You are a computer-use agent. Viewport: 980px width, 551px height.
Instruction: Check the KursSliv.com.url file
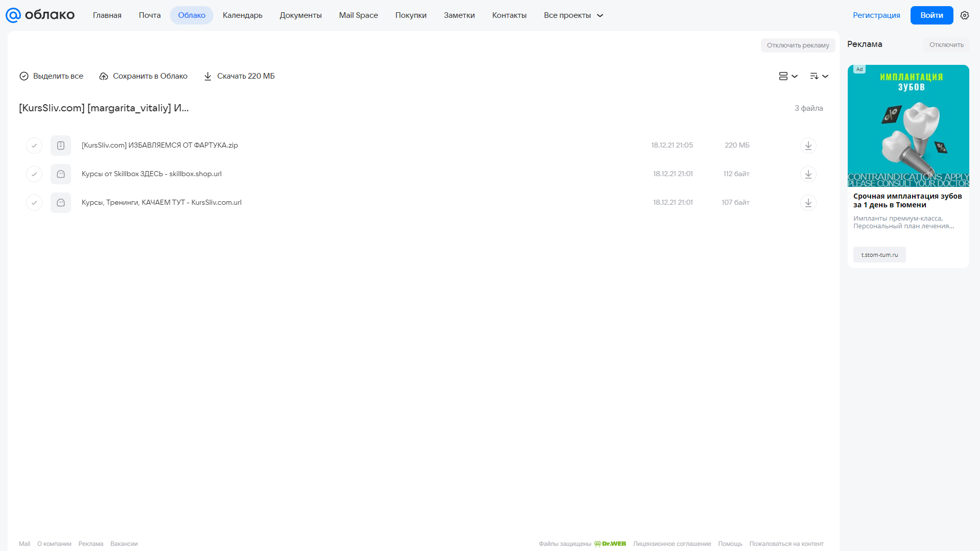[34, 203]
